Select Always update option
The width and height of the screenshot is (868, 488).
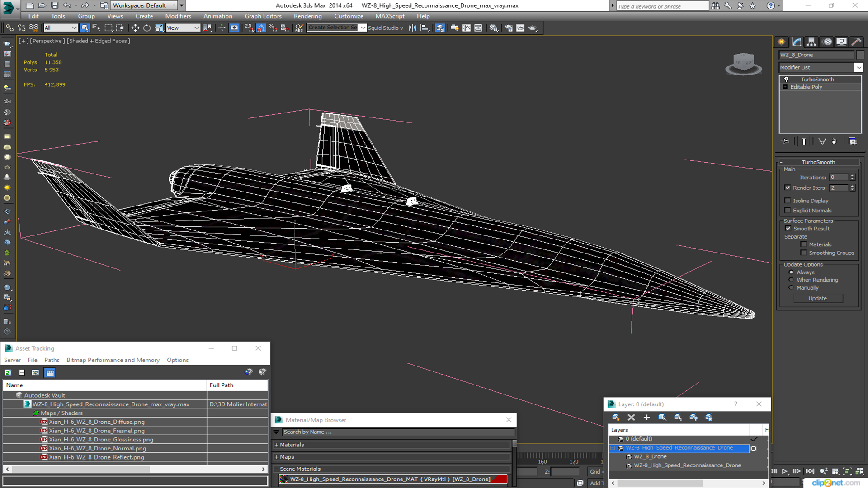(x=791, y=272)
